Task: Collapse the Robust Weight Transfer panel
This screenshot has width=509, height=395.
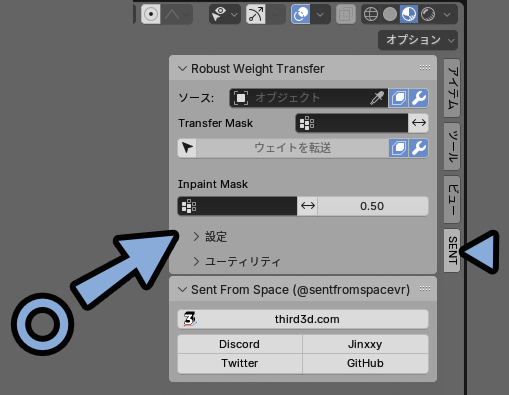Action: point(182,69)
